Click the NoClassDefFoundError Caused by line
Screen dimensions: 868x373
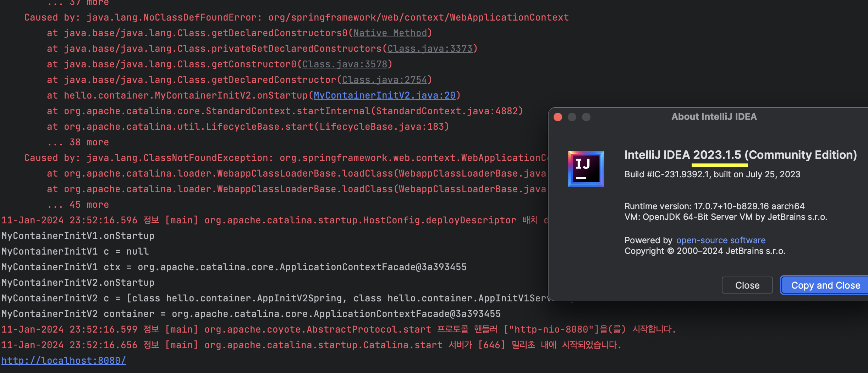296,17
